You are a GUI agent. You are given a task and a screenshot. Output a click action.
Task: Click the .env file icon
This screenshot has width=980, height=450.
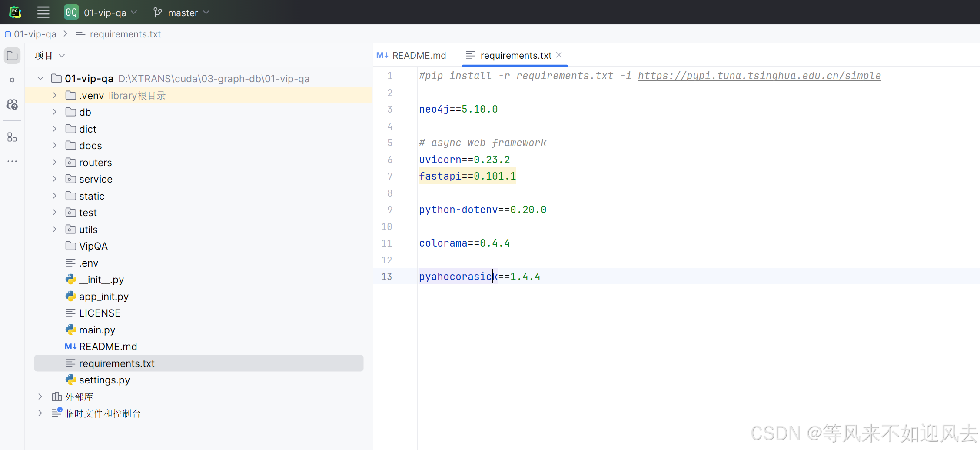[x=71, y=263]
